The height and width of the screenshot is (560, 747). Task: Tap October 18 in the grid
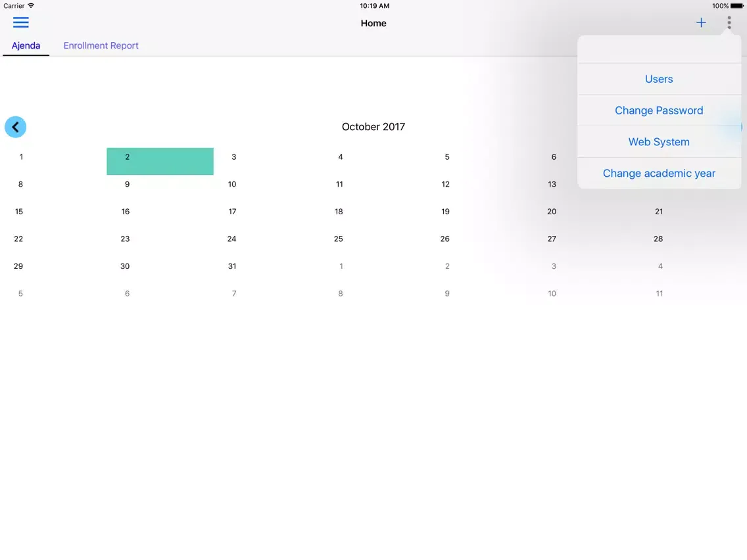pos(339,212)
